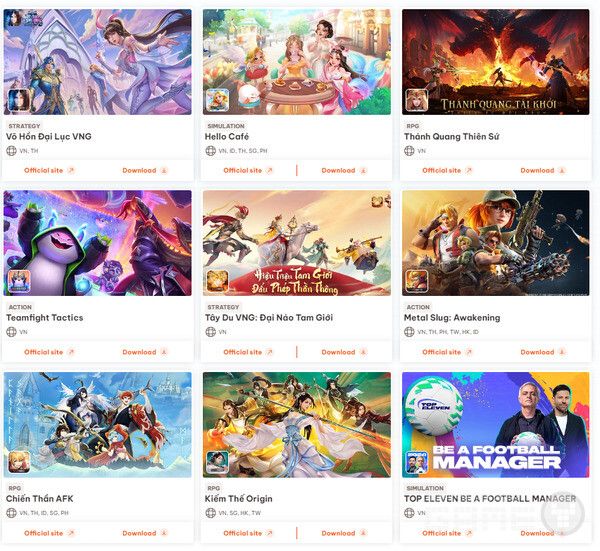Image resolution: width=600 pixels, height=551 pixels.
Task: Click the download arrow icon for Hello Café
Action: [x=363, y=171]
